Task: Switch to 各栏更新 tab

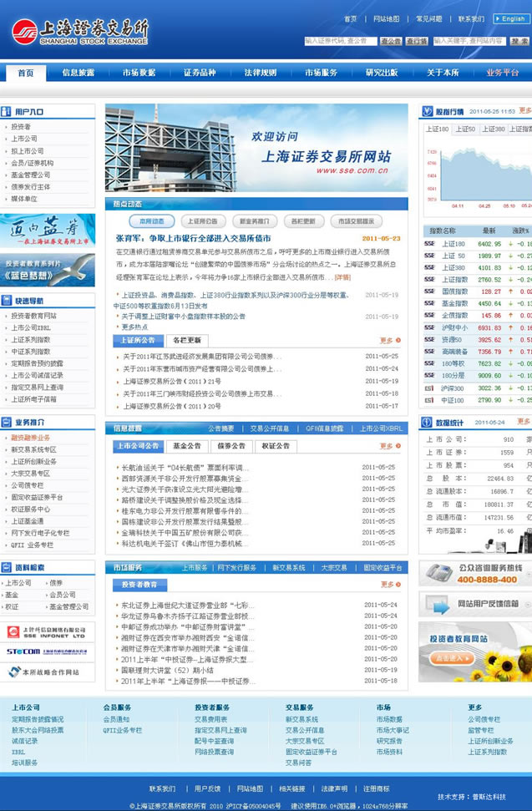Action: coord(186,340)
